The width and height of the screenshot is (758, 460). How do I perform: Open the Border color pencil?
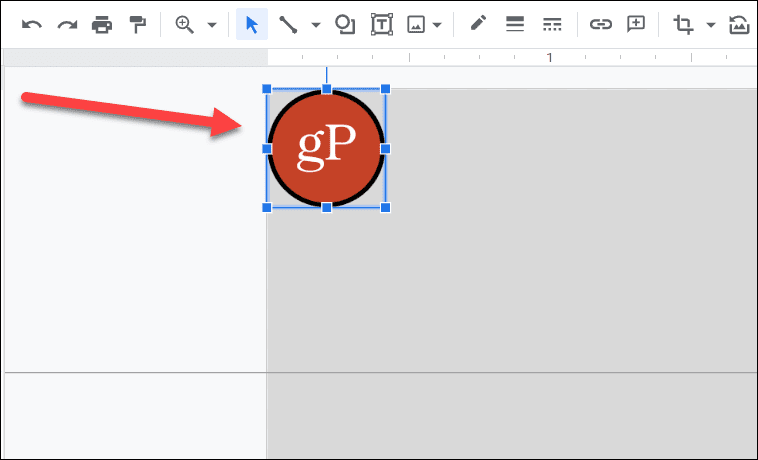(478, 23)
